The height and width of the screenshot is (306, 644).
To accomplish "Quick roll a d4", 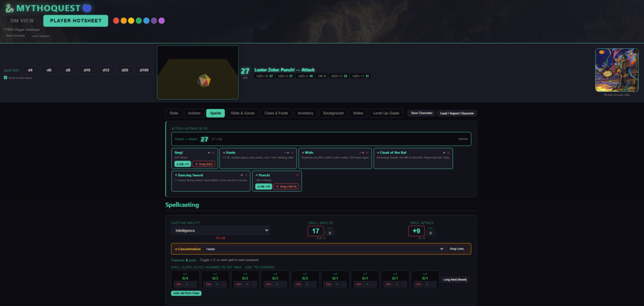I will [30, 70].
